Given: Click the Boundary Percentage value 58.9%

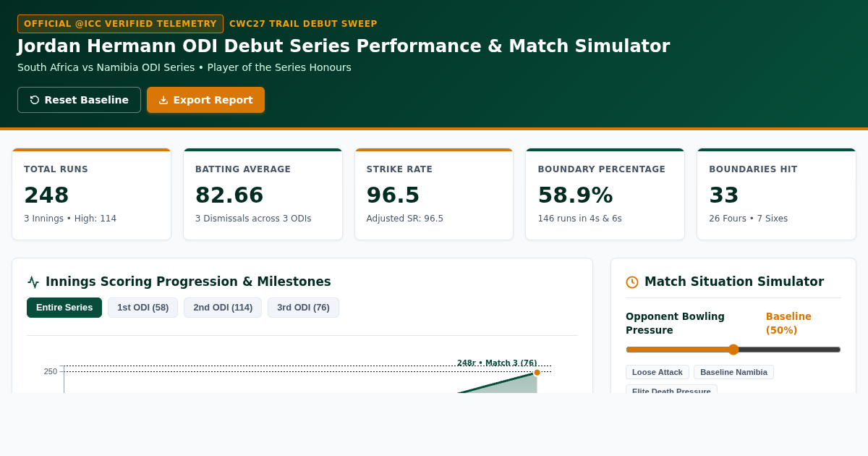Looking at the screenshot, I should point(575,195).
